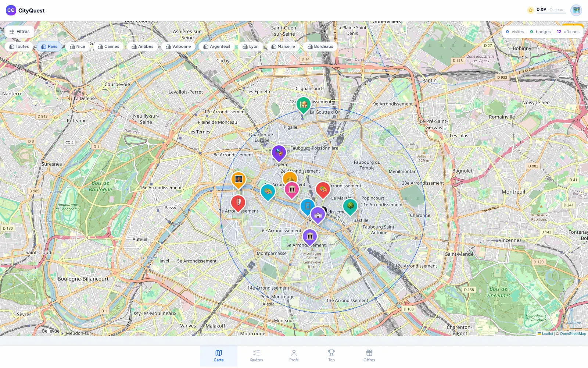Open the orange bridge photo map marker
Viewport: 588px width, 368px height.
(x=239, y=180)
